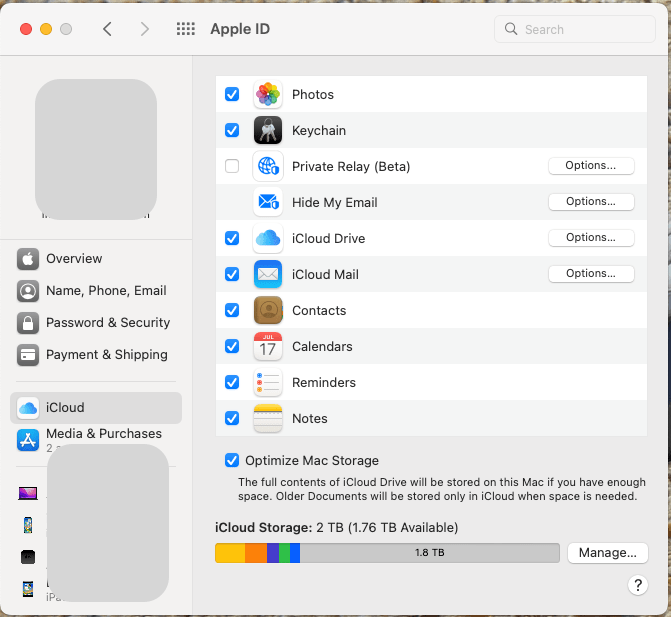Open Payment & Shipping section
Image resolution: width=671 pixels, height=617 pixels.
click(96, 355)
